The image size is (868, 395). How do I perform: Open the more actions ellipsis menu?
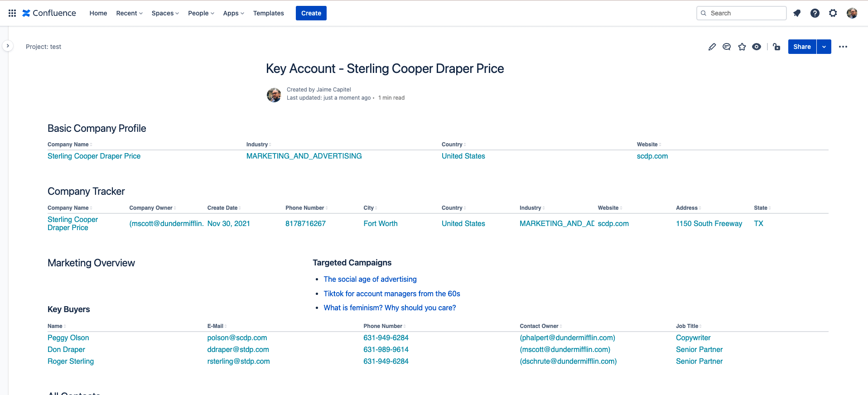point(843,47)
